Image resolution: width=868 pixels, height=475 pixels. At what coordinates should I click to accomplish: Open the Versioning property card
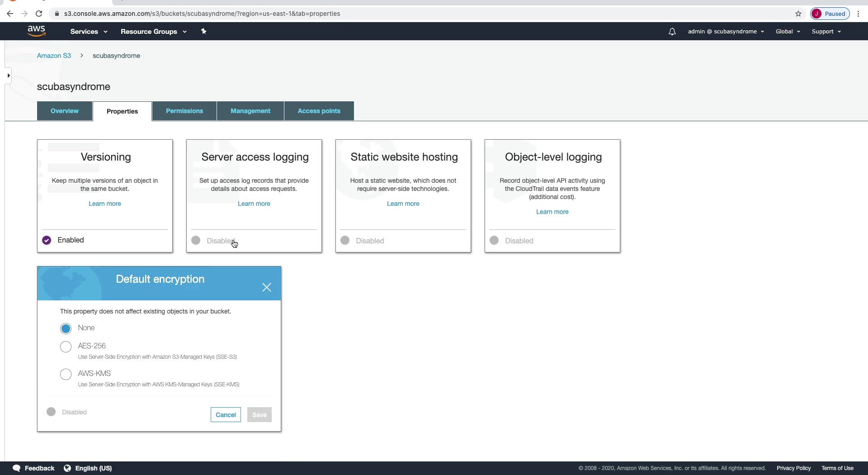[105, 196]
